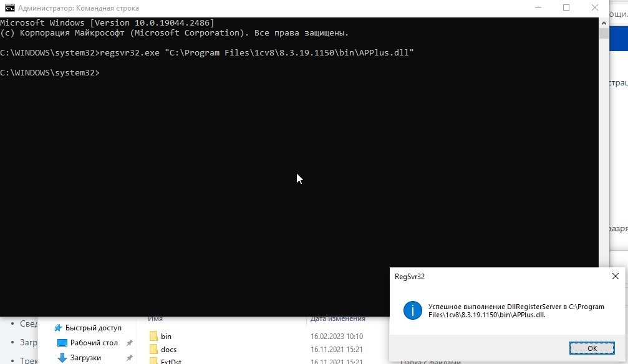Image resolution: width=628 pixels, height=364 pixels.
Task: Click the Command Prompt vertical scrollbar thumb
Action: pyautogui.click(x=604, y=33)
